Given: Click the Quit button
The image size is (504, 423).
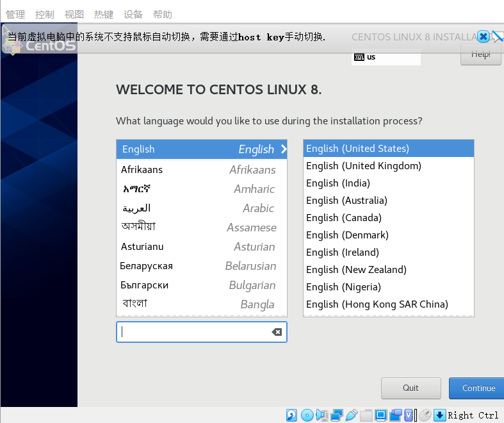Looking at the screenshot, I should pyautogui.click(x=411, y=388).
